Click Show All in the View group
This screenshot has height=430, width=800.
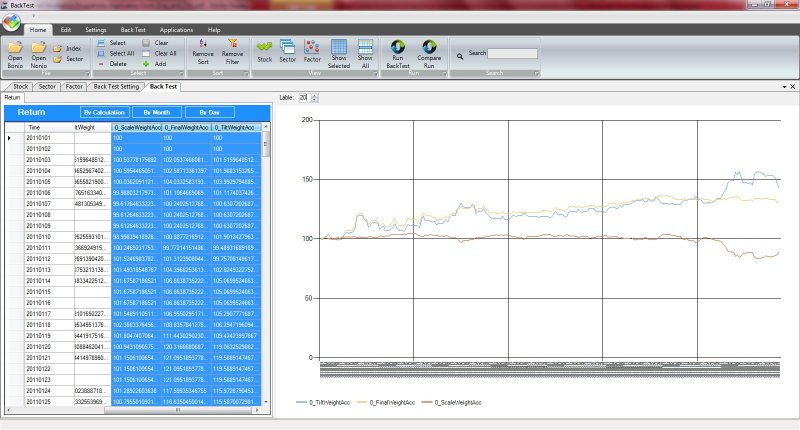[x=365, y=54]
